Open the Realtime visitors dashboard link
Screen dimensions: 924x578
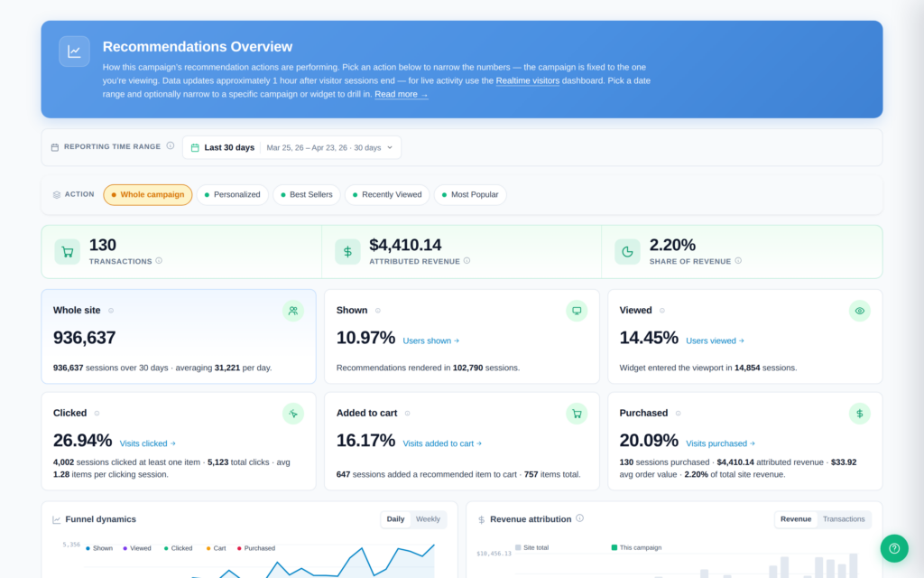527,80
